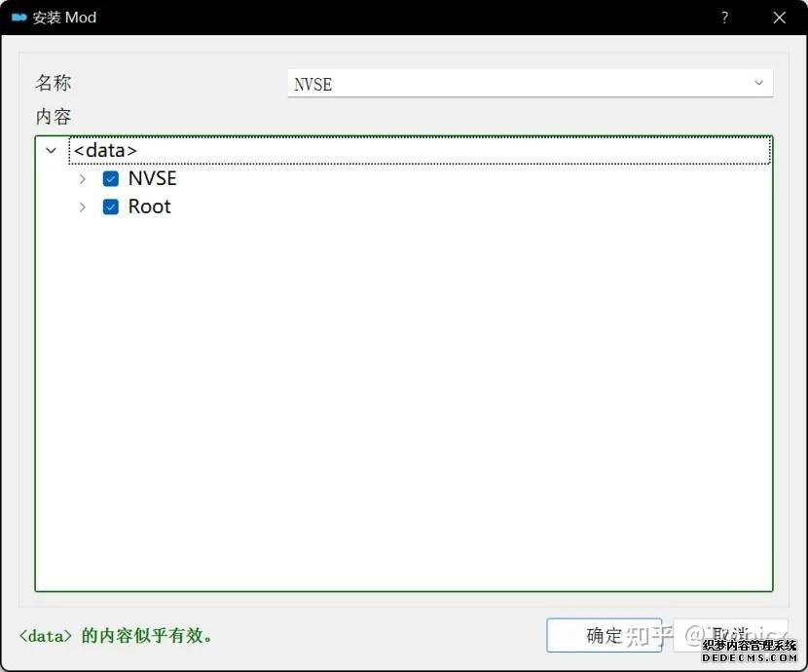Close the 安装 Mod dialog window

(x=779, y=18)
